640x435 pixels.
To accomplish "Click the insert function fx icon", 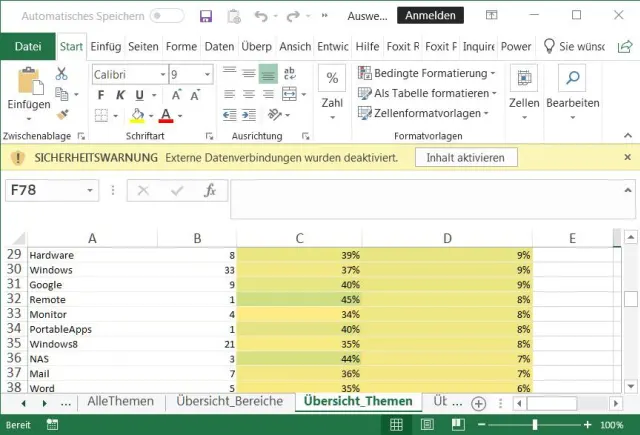I will click(210, 190).
